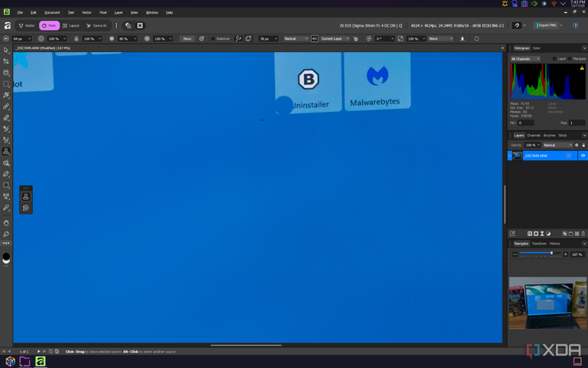588x368 pixels.
Task: Pick the Hand (view) tool
Action: pos(6,223)
